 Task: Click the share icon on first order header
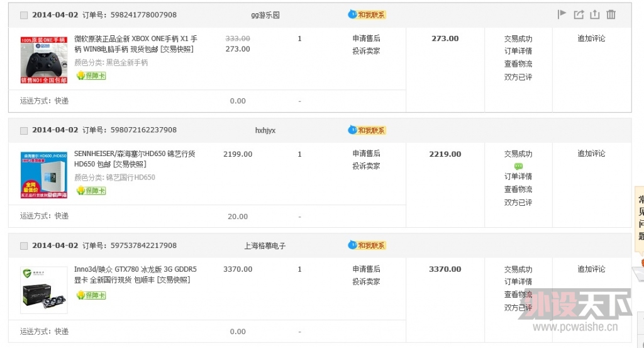579,15
